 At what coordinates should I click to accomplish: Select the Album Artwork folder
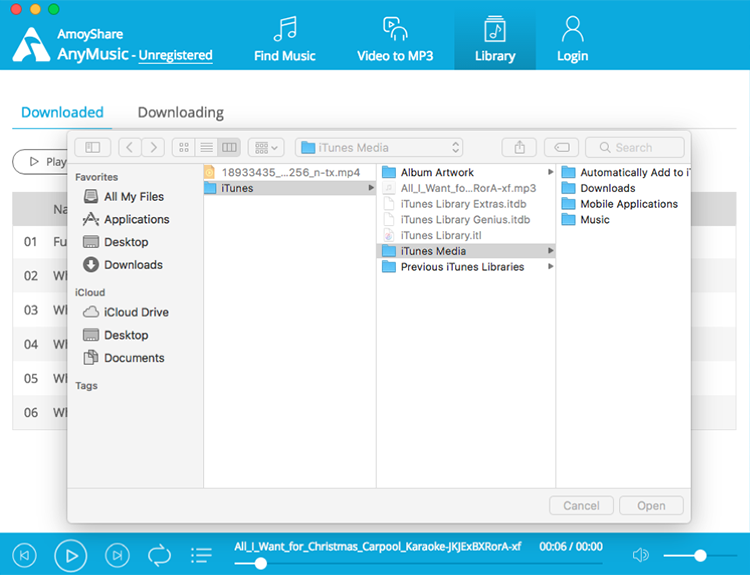coord(465,172)
